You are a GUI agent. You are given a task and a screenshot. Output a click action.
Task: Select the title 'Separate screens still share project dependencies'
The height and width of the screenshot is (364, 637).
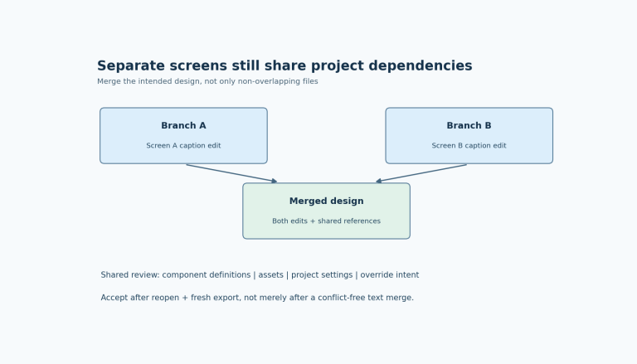tap(284, 66)
